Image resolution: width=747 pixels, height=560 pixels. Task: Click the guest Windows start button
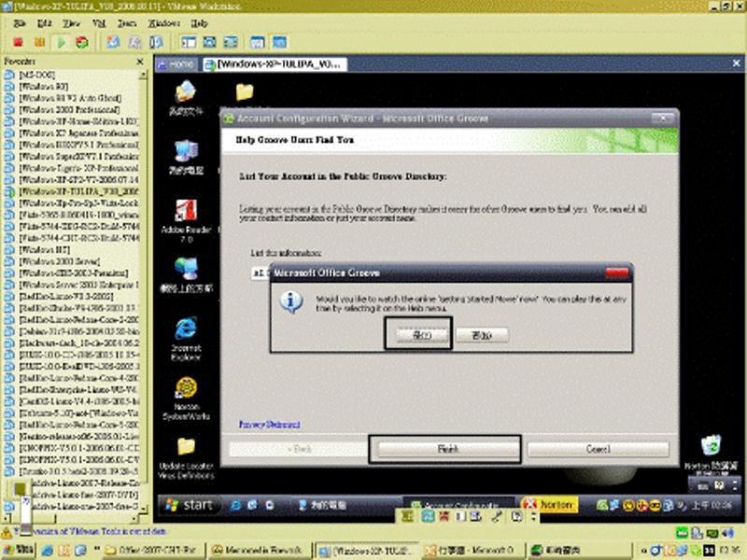pyautogui.click(x=190, y=504)
